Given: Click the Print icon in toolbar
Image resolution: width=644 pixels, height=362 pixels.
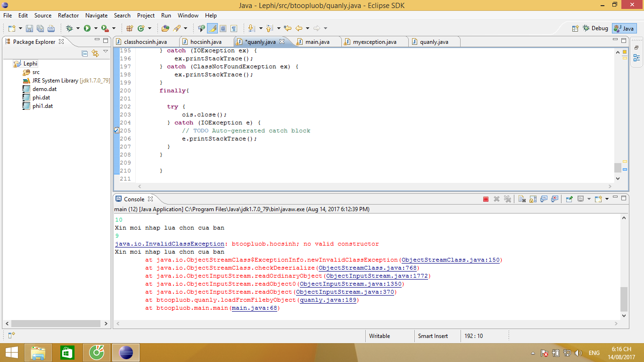Looking at the screenshot, I should coord(51,28).
